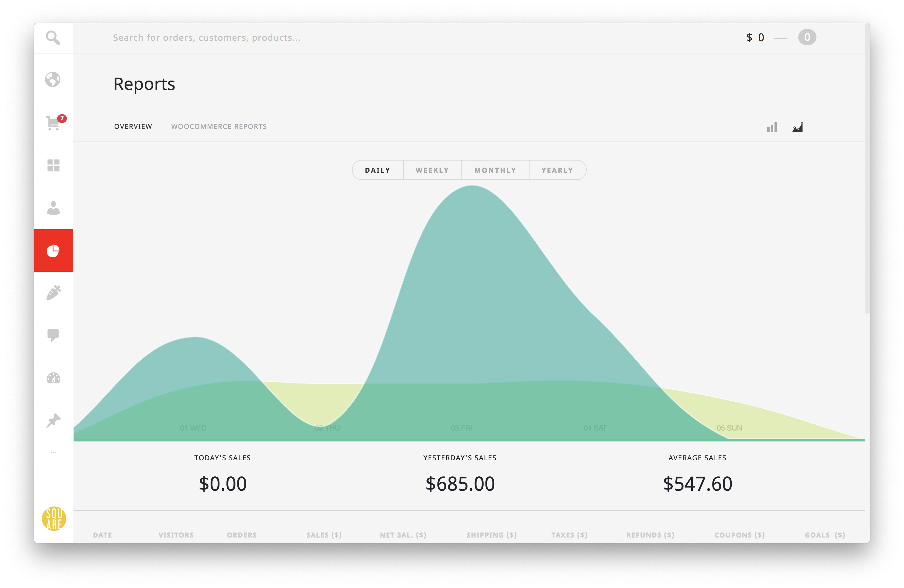Open the carrot icon in sidebar

point(53,293)
